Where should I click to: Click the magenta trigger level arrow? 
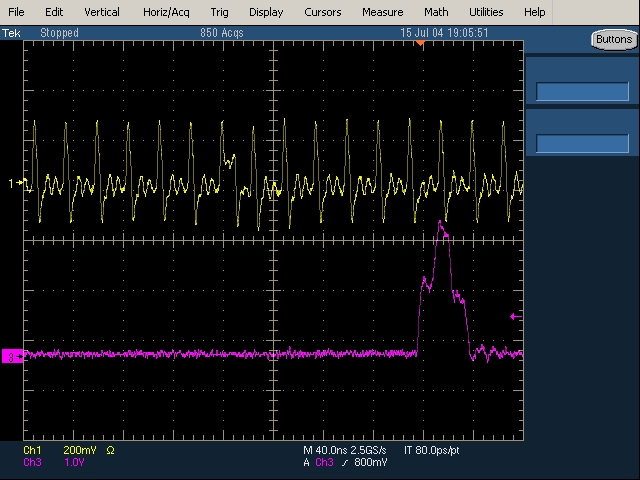[516, 316]
